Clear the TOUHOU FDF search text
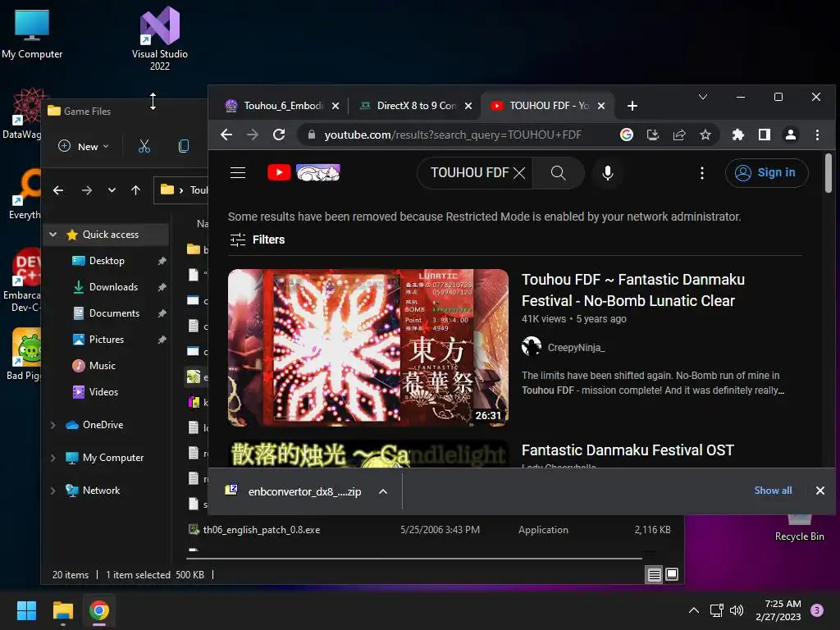The image size is (840, 630). 519,172
